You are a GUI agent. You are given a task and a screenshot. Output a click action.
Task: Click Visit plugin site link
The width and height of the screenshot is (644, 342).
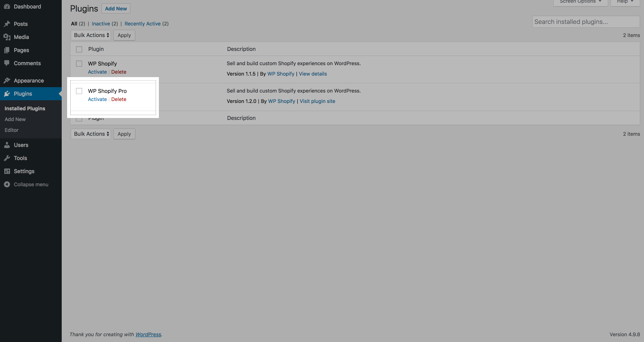(x=317, y=101)
